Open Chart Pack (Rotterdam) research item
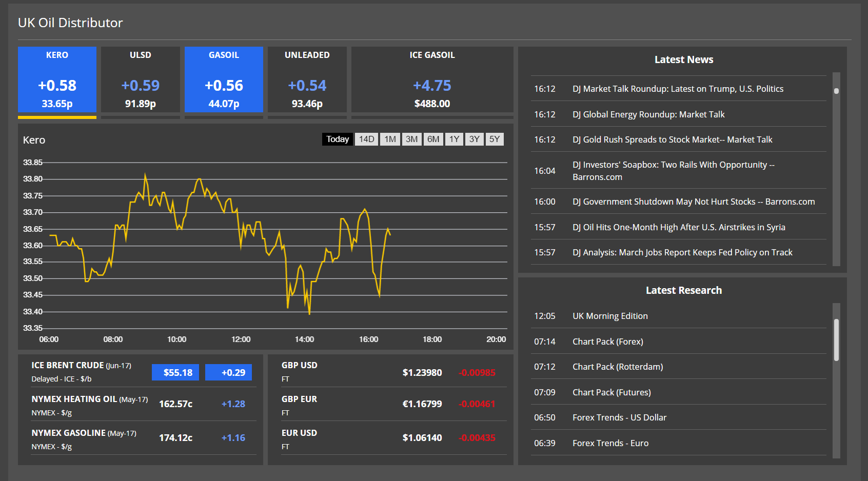The image size is (868, 481). coord(618,367)
